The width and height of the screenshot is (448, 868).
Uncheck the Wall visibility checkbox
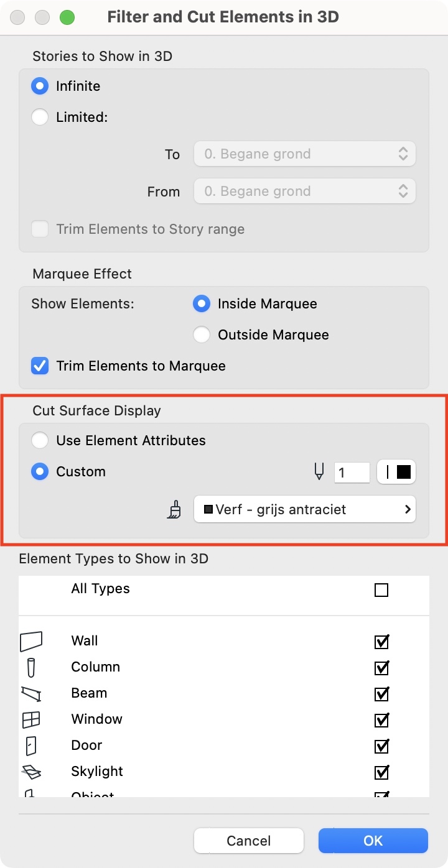pyautogui.click(x=381, y=641)
